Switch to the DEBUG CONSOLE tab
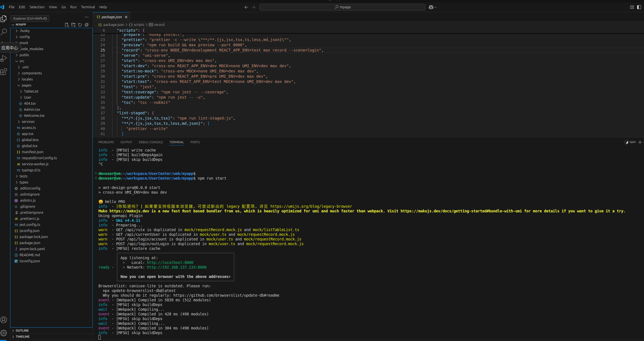The height and width of the screenshot is (341, 644). click(x=151, y=142)
